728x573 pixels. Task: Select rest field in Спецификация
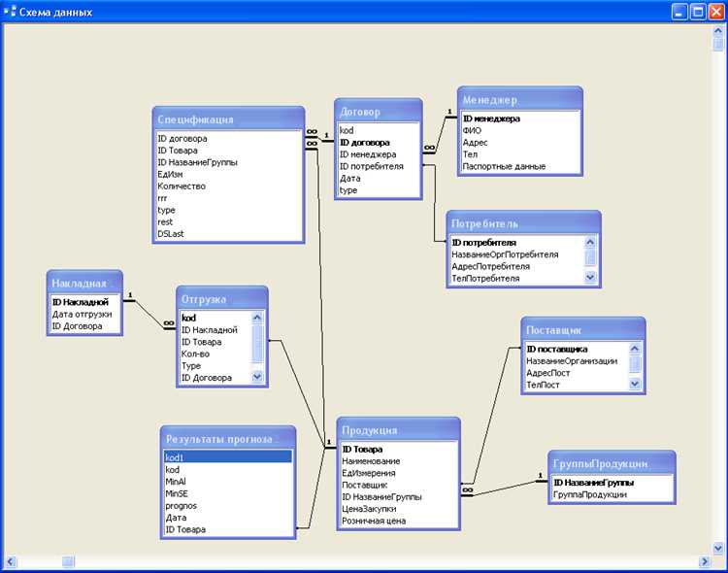click(x=228, y=222)
